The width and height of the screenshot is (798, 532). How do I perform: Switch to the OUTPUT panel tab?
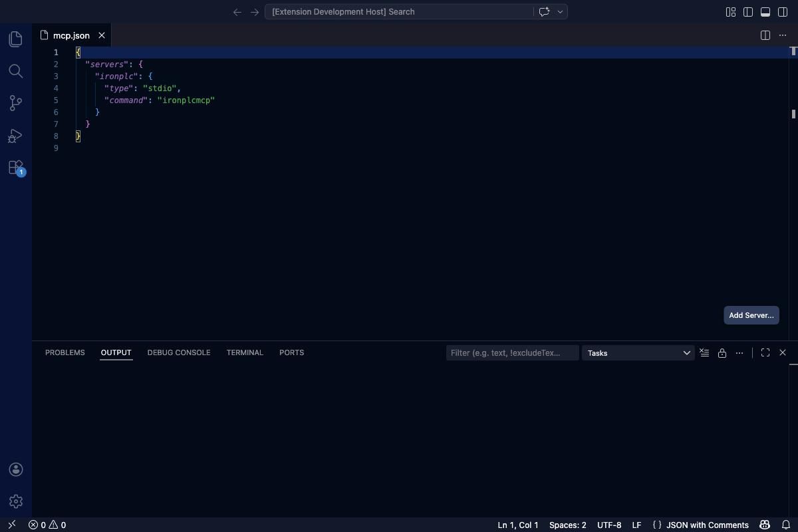click(116, 352)
